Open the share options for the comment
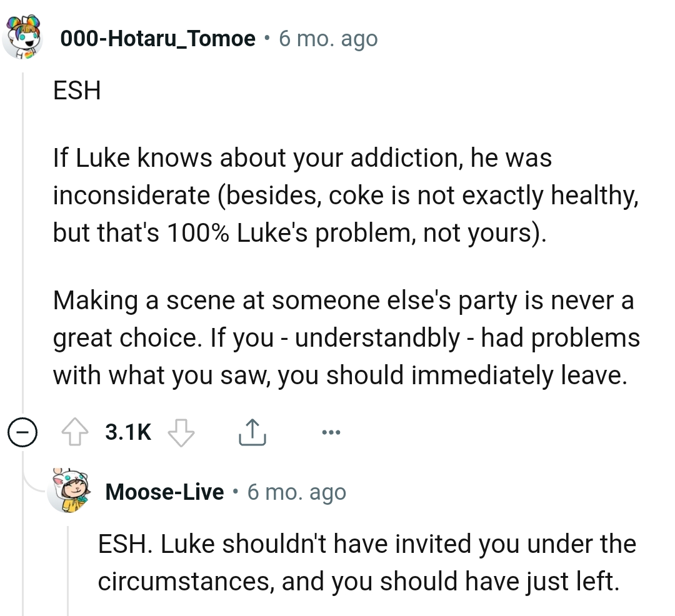The height and width of the screenshot is (616, 675). pyautogui.click(x=252, y=431)
